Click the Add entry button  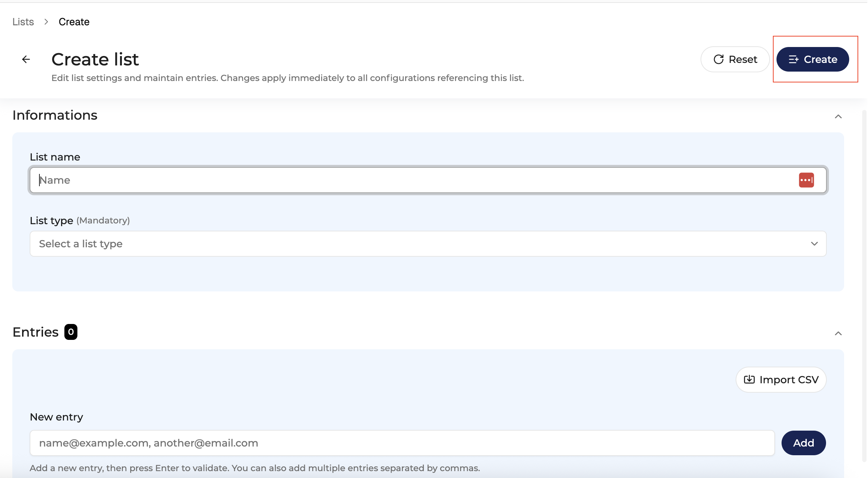[803, 443]
